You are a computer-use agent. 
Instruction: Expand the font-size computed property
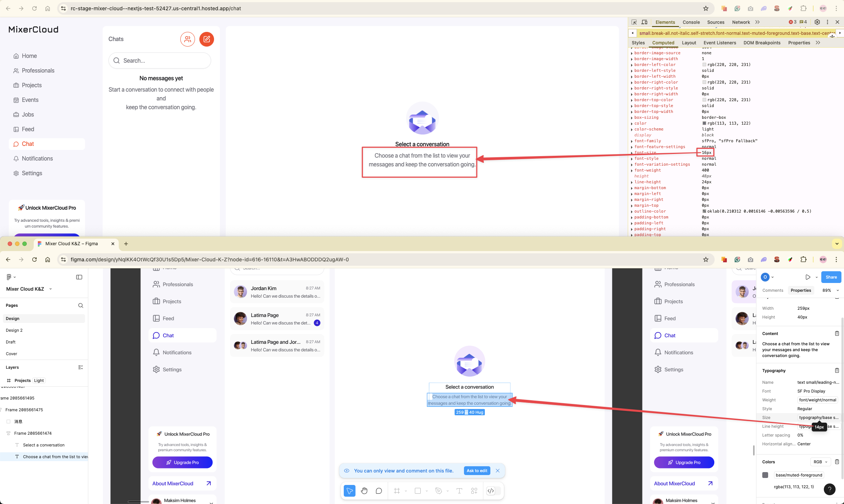[x=632, y=153]
